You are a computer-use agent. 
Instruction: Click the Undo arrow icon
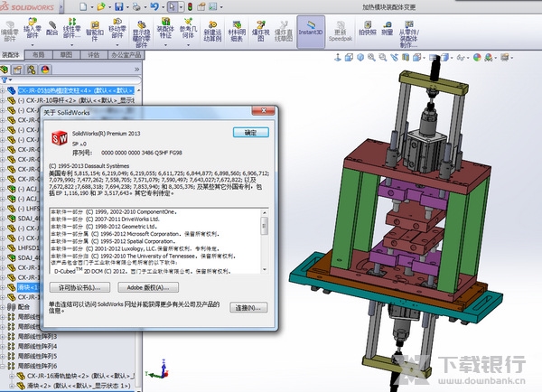154,6
